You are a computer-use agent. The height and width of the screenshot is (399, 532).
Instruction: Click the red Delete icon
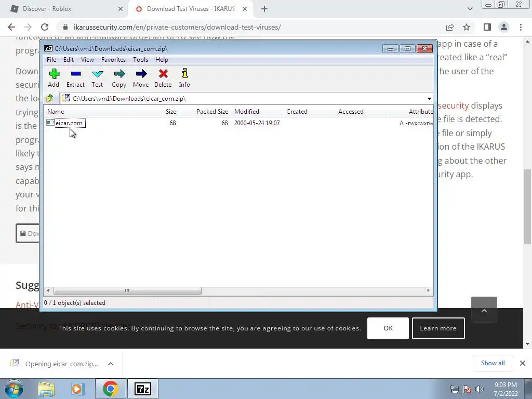163,78
